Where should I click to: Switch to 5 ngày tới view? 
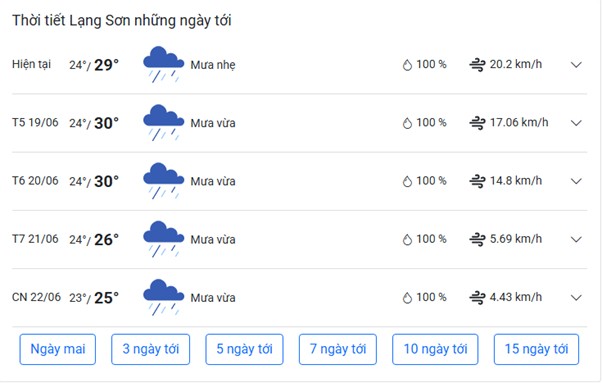pos(244,349)
